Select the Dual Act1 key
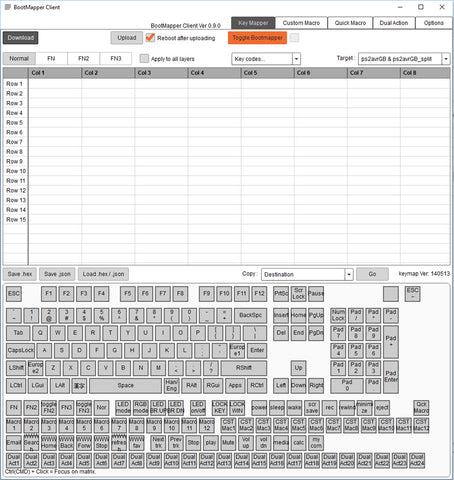This screenshot has width=454, height=480. (14, 460)
